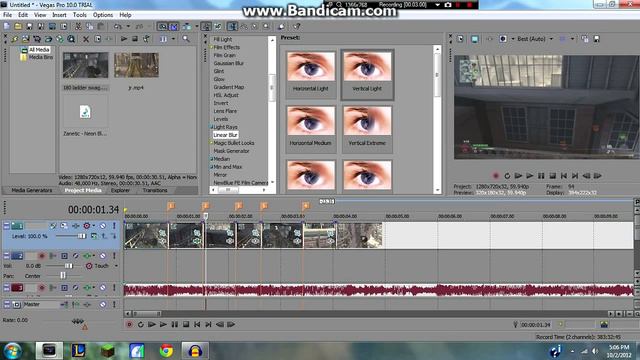Arm audio track 2 for recording
The height and width of the screenshot is (360, 640).
point(41,256)
